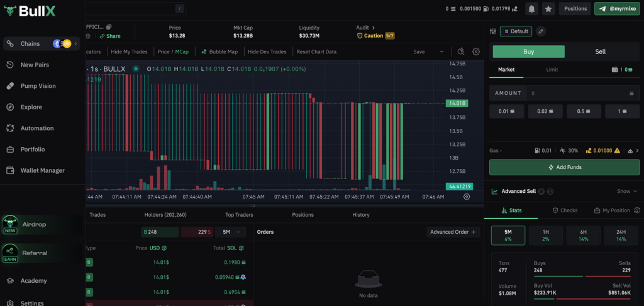The height and width of the screenshot is (306, 644).
Task: Click the wallet icon beside Limit tab
Action: [x=615, y=70]
